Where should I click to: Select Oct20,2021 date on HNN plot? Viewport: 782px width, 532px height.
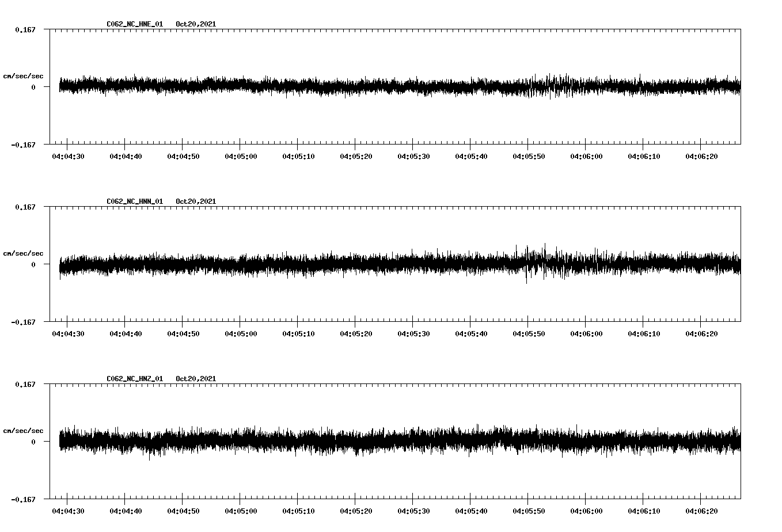point(196,202)
